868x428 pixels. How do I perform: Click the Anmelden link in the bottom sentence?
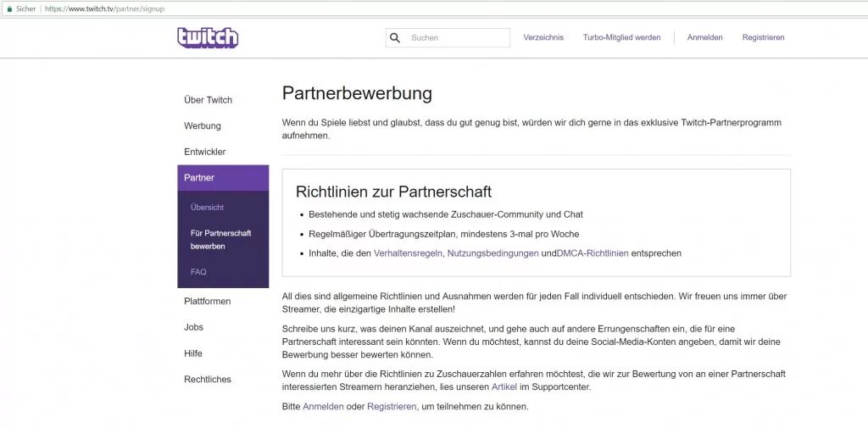[323, 407]
